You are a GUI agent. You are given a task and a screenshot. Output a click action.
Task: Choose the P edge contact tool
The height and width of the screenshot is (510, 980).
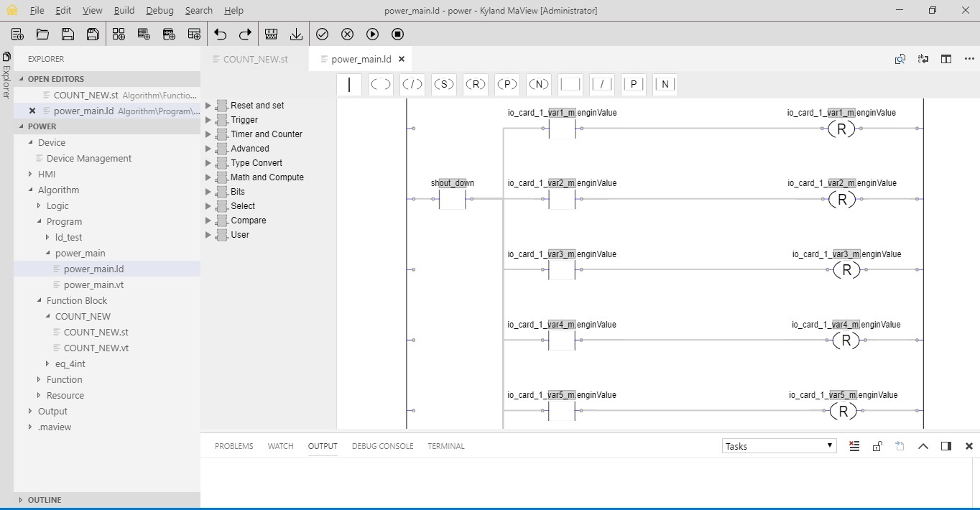tap(634, 84)
